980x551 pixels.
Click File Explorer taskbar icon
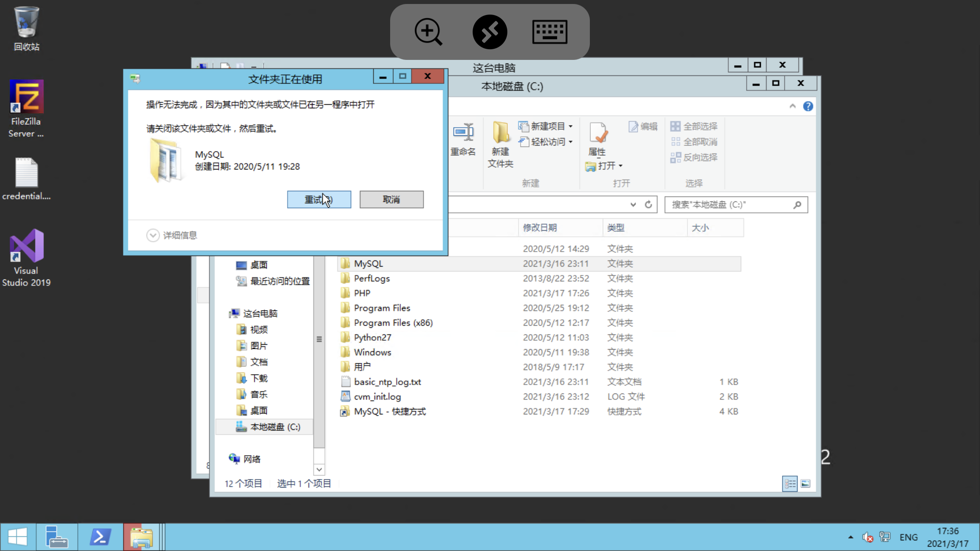point(142,537)
